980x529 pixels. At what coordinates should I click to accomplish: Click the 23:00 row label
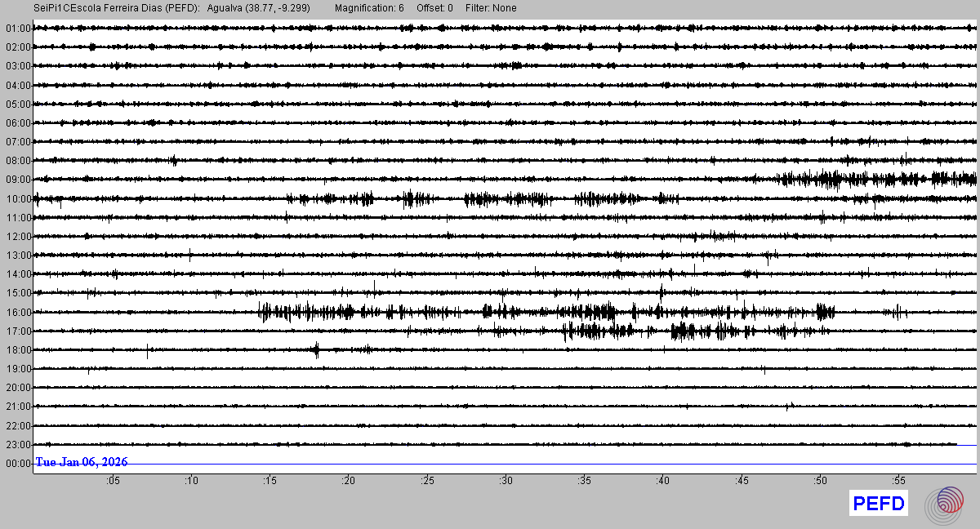[17, 445]
